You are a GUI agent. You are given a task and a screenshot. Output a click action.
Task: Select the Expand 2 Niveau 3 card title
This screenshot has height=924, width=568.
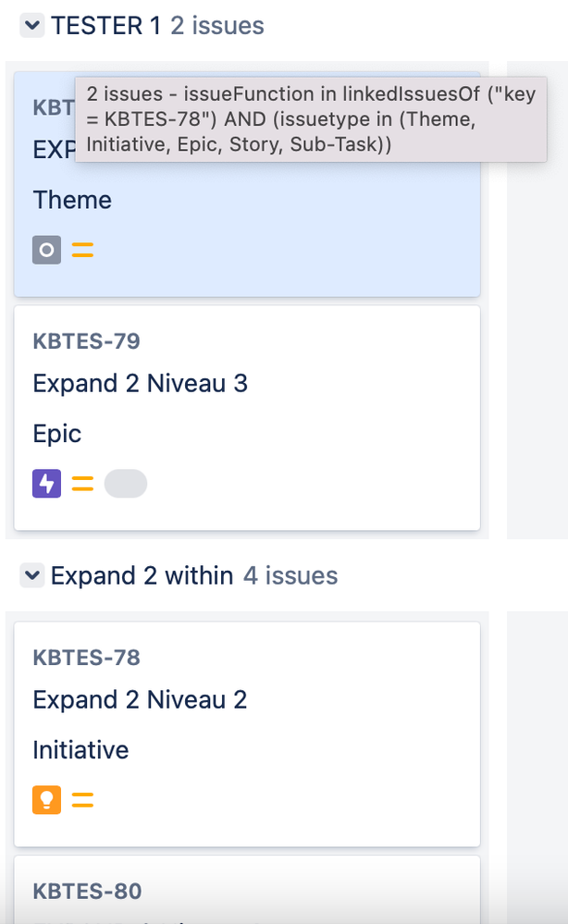click(x=141, y=384)
